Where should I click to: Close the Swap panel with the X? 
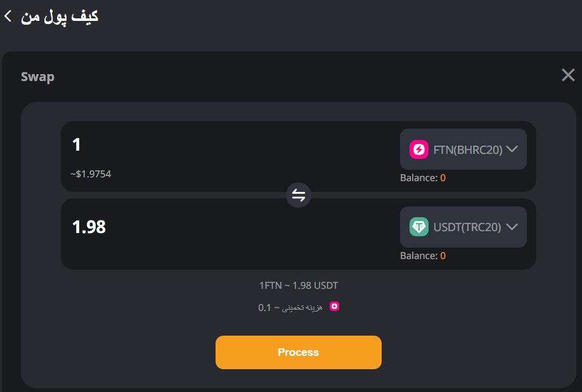click(568, 75)
